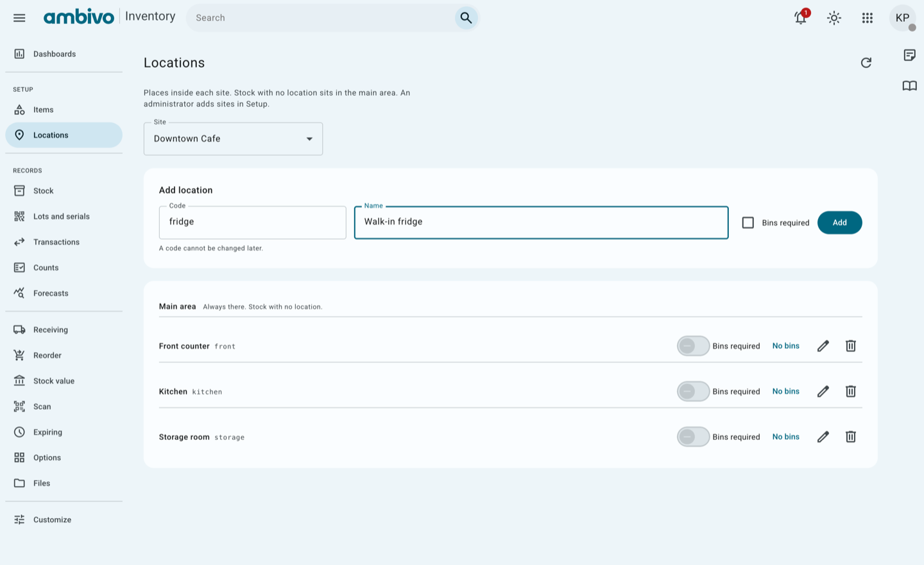The image size is (924, 565).
Task: Open the KP user account menu
Action: click(x=902, y=18)
